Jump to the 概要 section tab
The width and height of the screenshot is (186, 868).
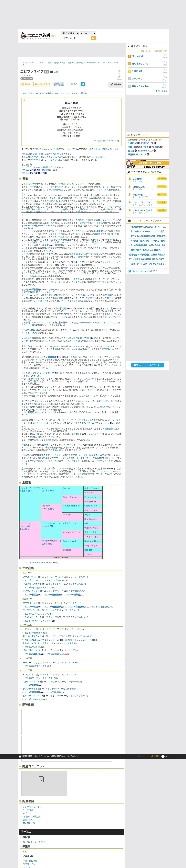[25, 93]
